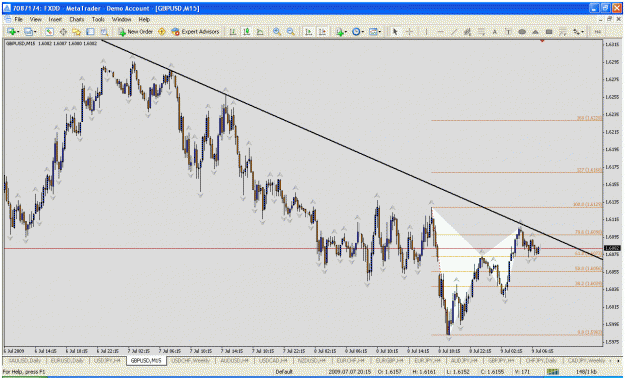Select the Ellipse drawing tool
The width and height of the screenshot is (625, 378).
tap(522, 32)
